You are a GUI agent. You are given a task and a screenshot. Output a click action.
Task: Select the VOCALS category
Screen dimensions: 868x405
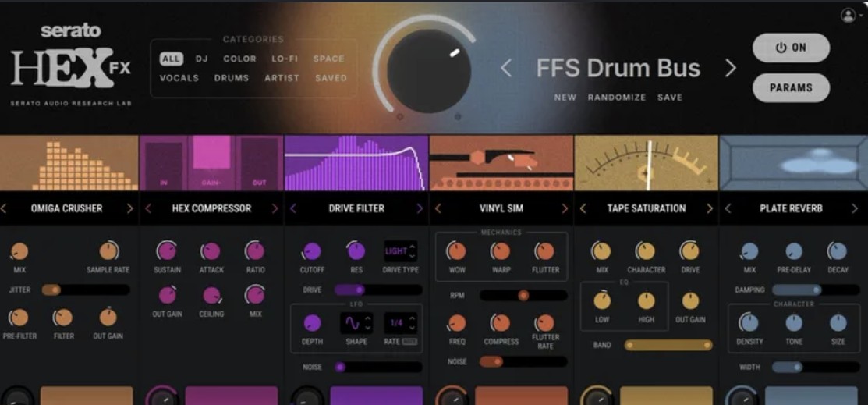[x=179, y=78]
